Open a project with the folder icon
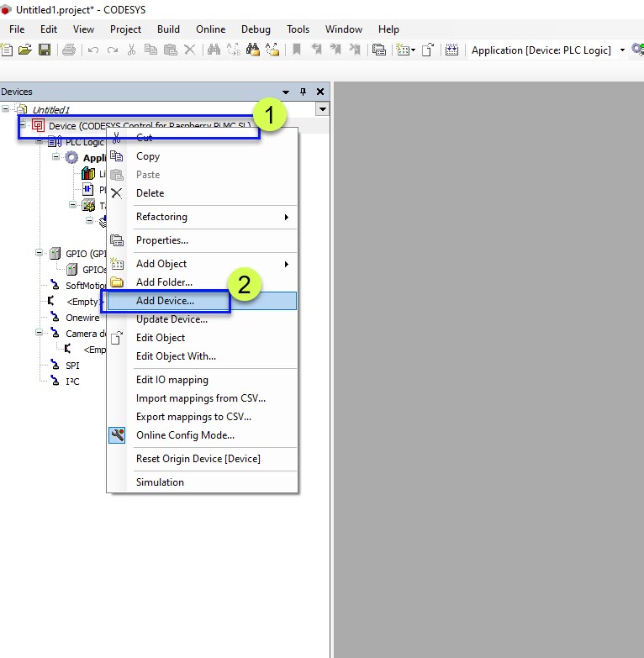The height and width of the screenshot is (658, 644). point(25,50)
